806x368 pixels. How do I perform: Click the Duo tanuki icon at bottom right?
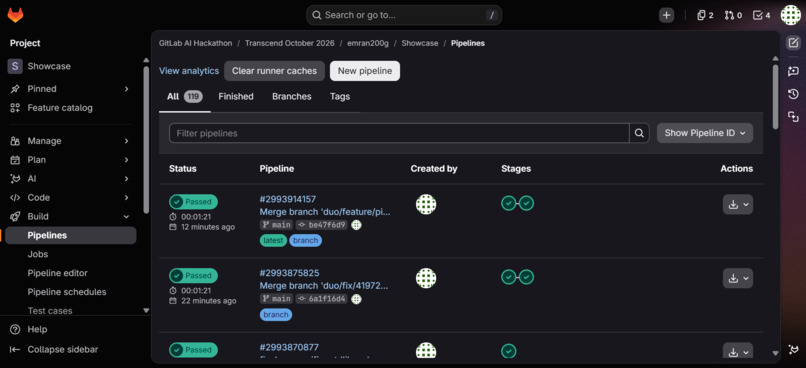tap(793, 349)
